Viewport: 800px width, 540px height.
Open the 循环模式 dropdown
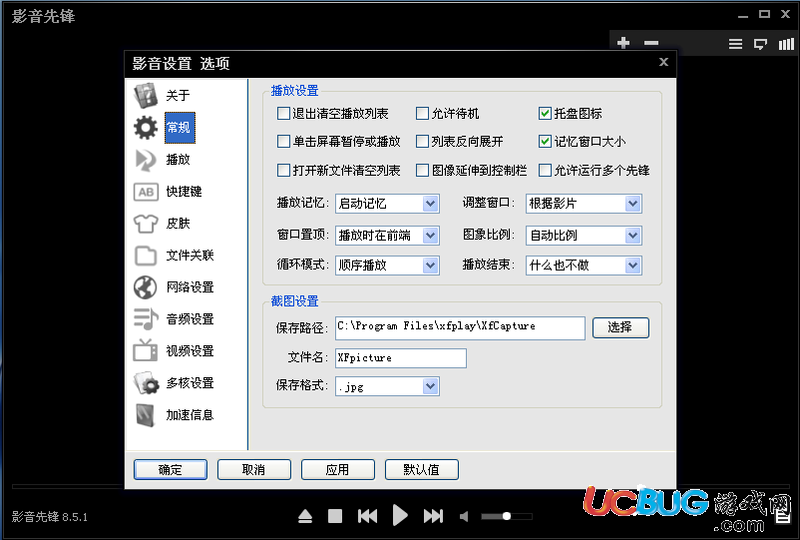click(387, 265)
